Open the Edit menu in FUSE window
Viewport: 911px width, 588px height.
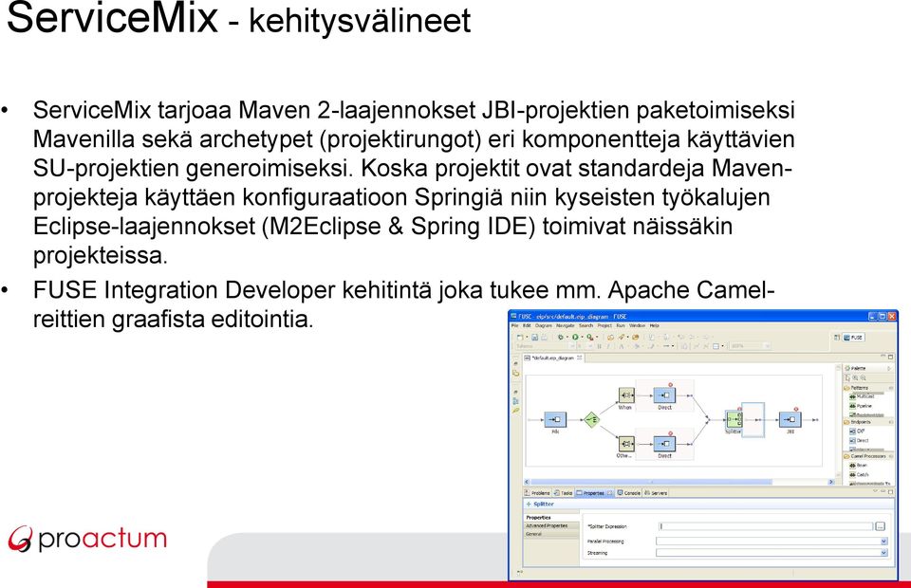527,325
